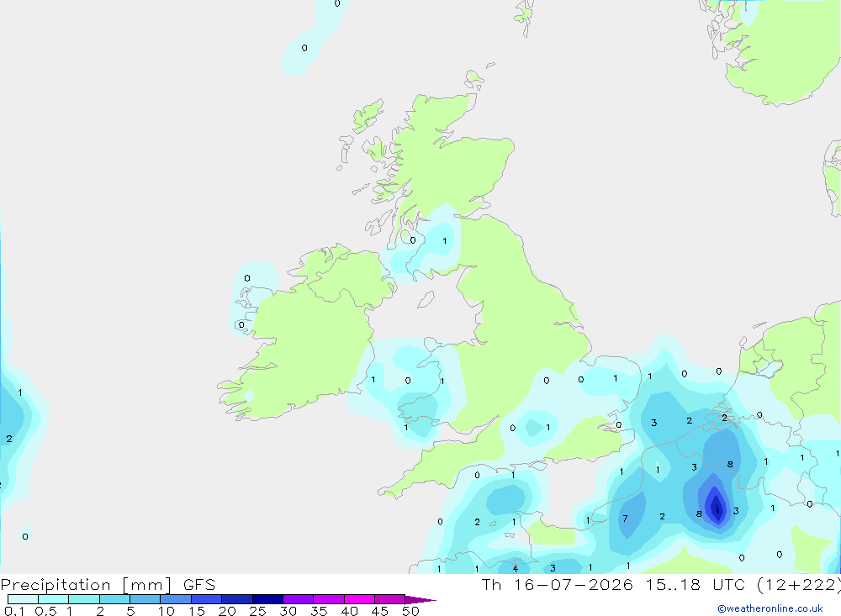Click legend scale label '15'
Image resolution: width=841 pixels, height=616 pixels.
point(197,611)
